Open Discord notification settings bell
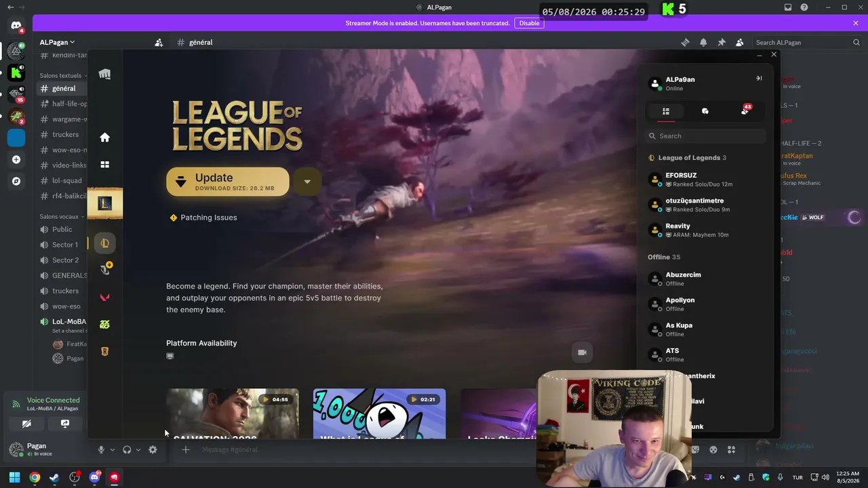868x488 pixels. coord(703,43)
